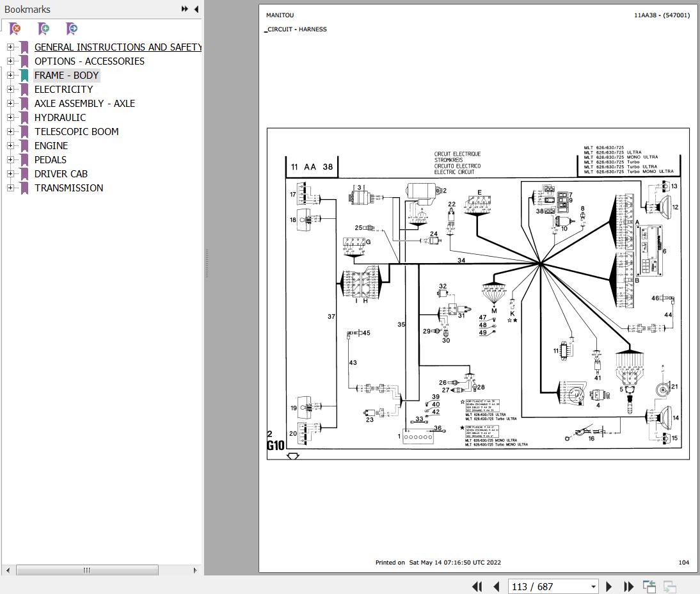Jump to the last page
This screenshot has width=700, height=594.
tap(628, 586)
